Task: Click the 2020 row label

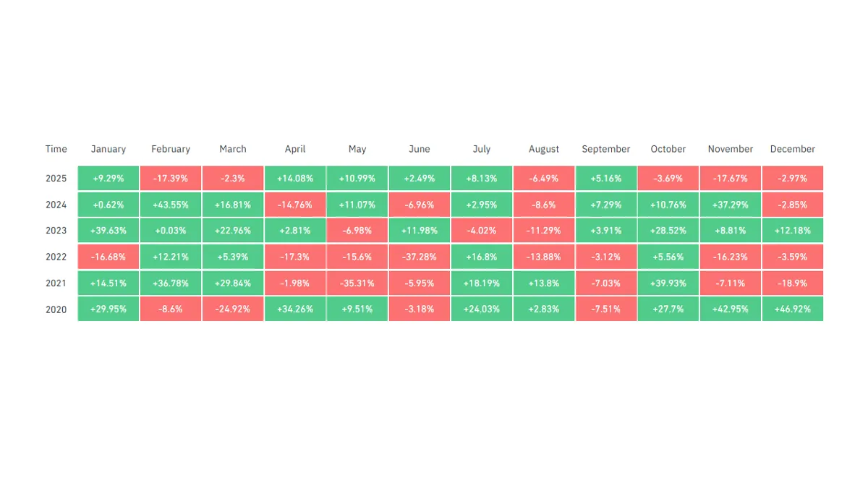Action: pos(56,309)
